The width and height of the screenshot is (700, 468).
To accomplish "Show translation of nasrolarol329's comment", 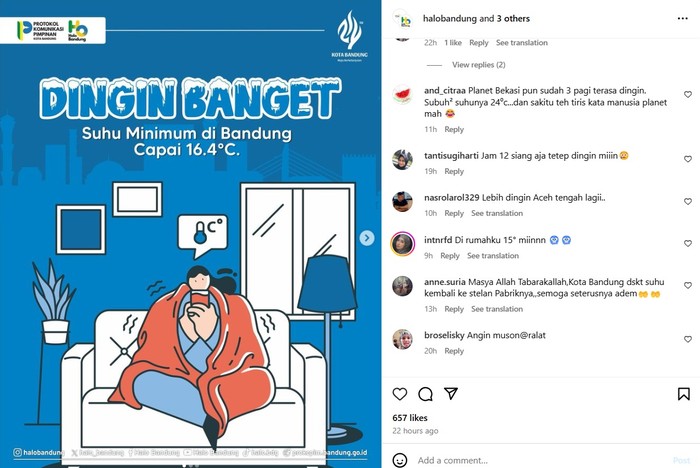I will pos(497,213).
